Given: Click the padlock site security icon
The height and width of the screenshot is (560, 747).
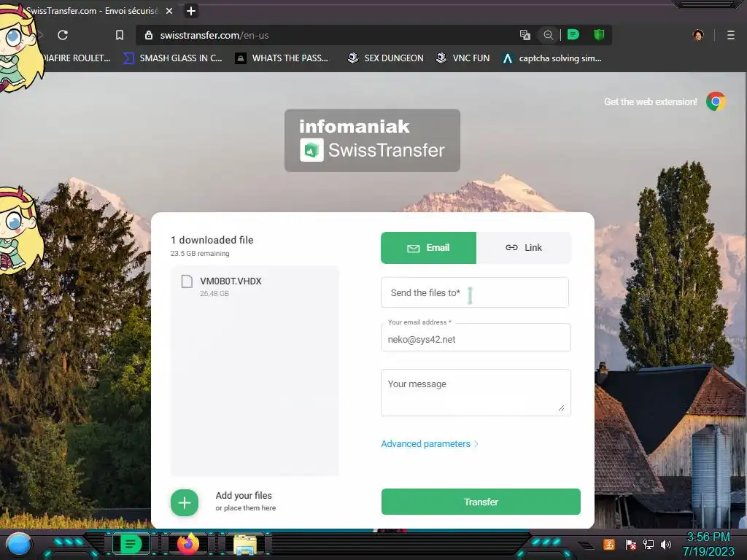Looking at the screenshot, I should coord(149,35).
